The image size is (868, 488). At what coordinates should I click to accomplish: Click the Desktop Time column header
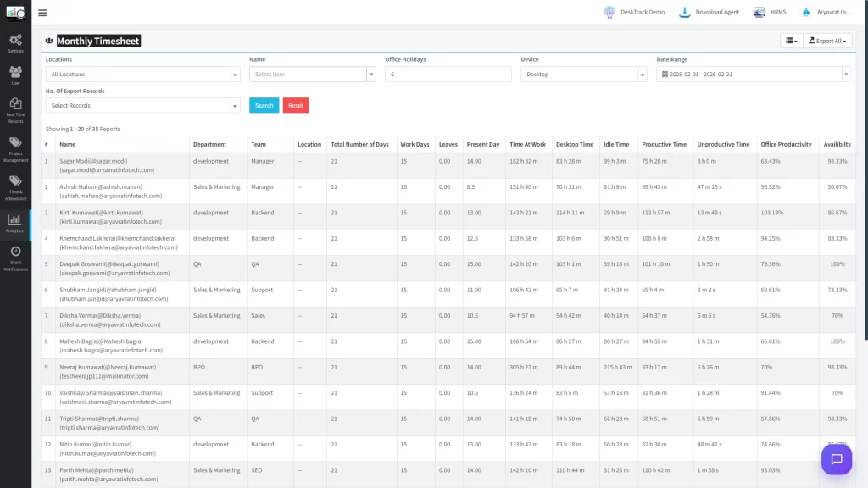point(574,144)
